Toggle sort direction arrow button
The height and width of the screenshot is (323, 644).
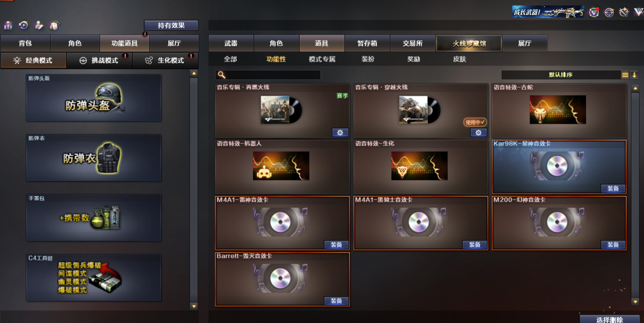click(634, 74)
